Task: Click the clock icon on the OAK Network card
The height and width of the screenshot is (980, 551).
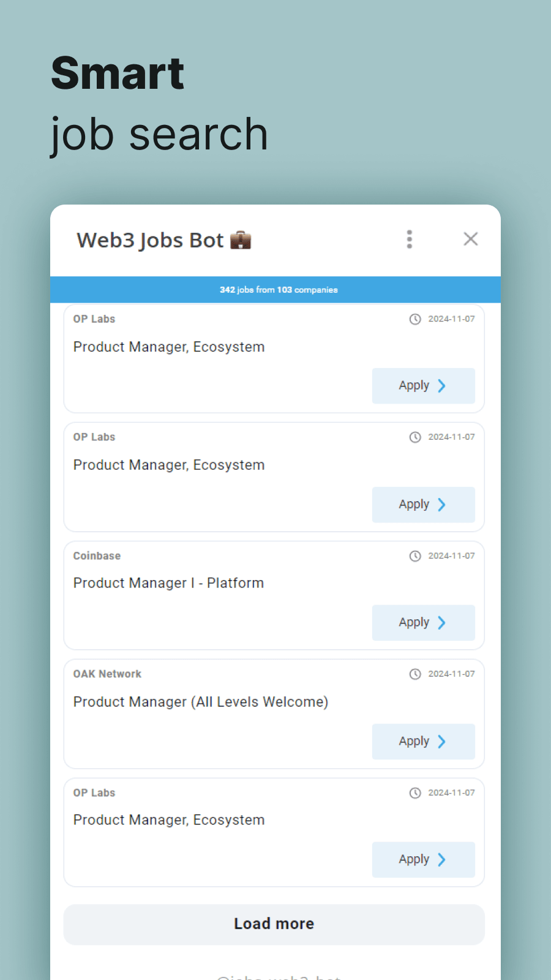Action: click(x=415, y=674)
